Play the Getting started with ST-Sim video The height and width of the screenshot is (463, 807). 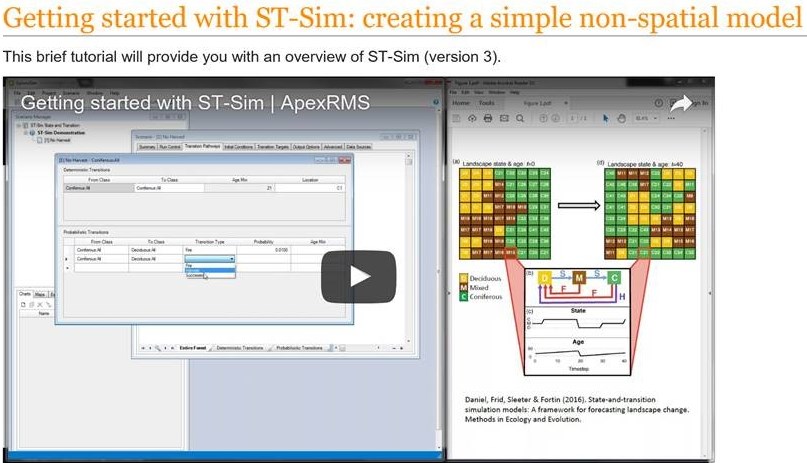(359, 276)
